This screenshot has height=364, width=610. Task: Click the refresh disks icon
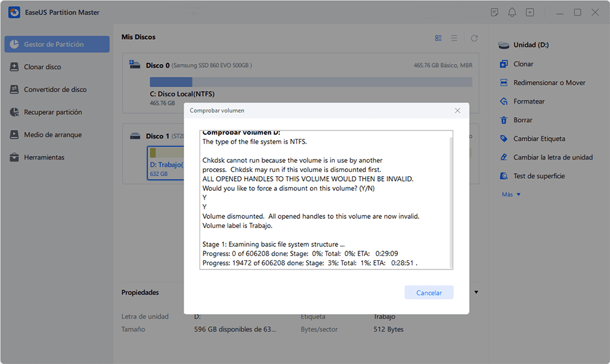[474, 38]
